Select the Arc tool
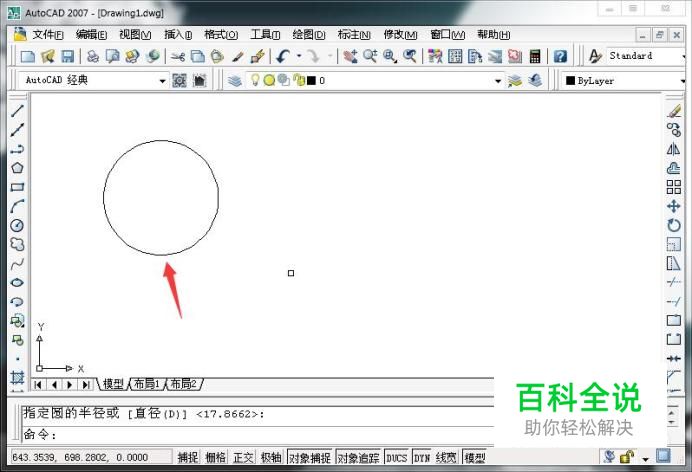The image size is (692, 472). click(x=17, y=206)
